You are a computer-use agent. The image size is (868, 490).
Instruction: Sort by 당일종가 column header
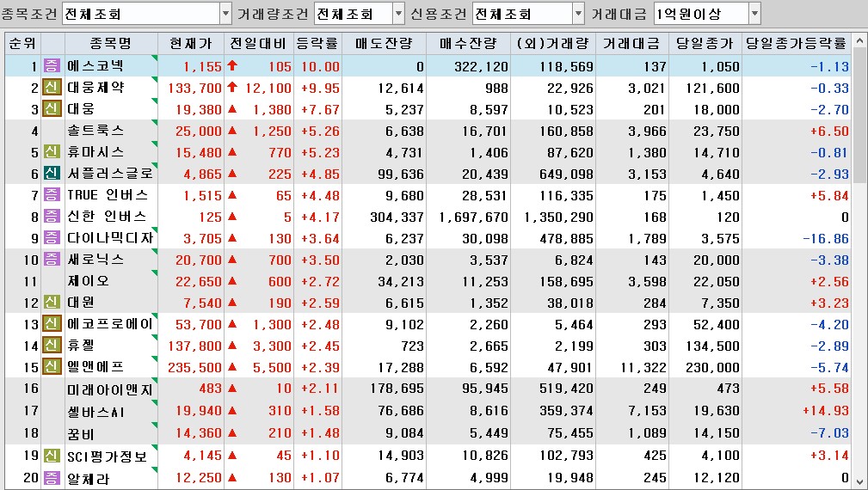[705, 43]
